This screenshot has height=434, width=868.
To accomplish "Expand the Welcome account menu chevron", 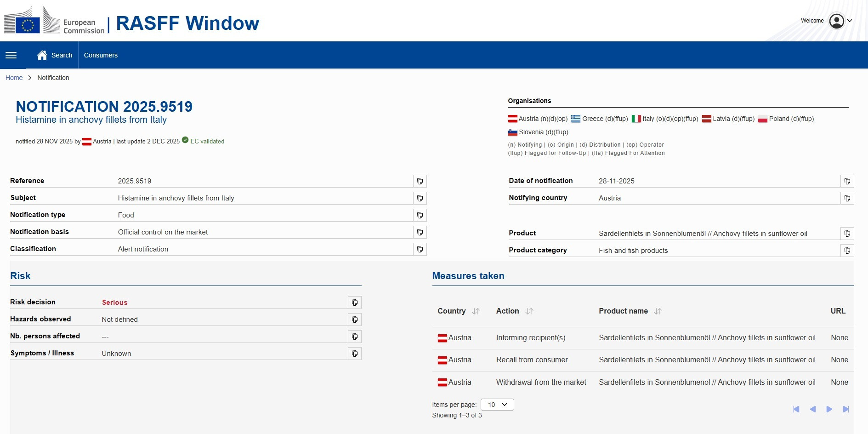I will click(850, 21).
